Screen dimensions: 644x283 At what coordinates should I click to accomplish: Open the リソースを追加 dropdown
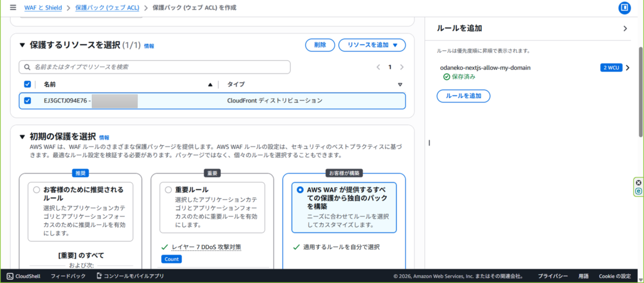pos(372,45)
